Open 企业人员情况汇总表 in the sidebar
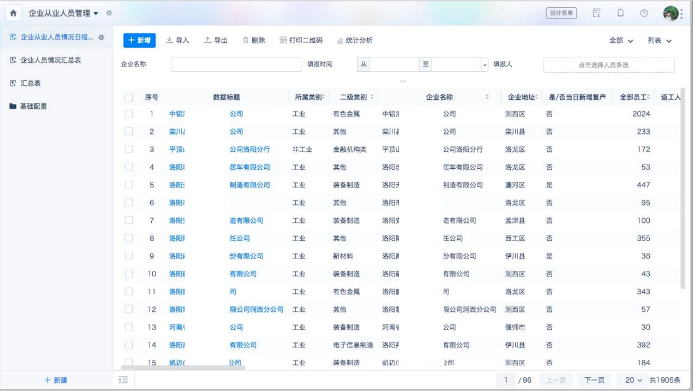 point(51,60)
